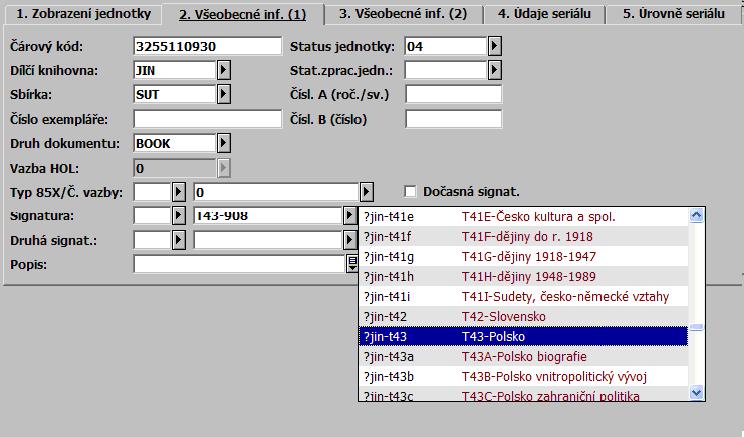
Task: Select ?jin-t41e T41E-Česko kultura a spol.
Action: [x=523, y=217]
